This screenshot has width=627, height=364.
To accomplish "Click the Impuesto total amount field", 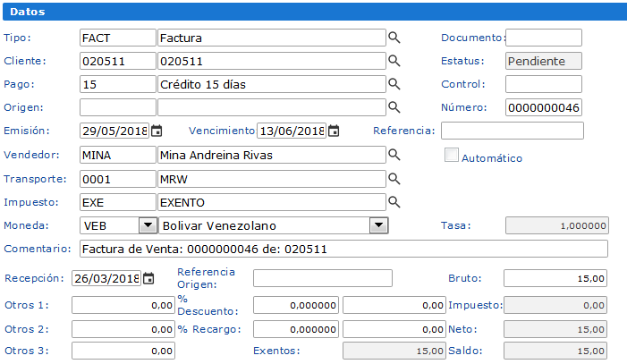I will pos(555,305).
